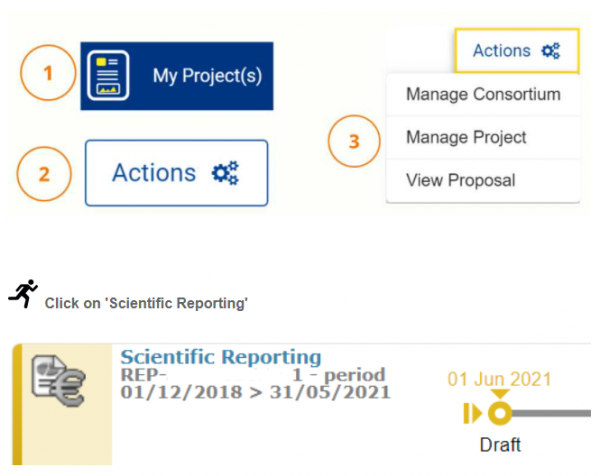
Task: Click the running person icon
Action: pyautogui.click(x=22, y=293)
